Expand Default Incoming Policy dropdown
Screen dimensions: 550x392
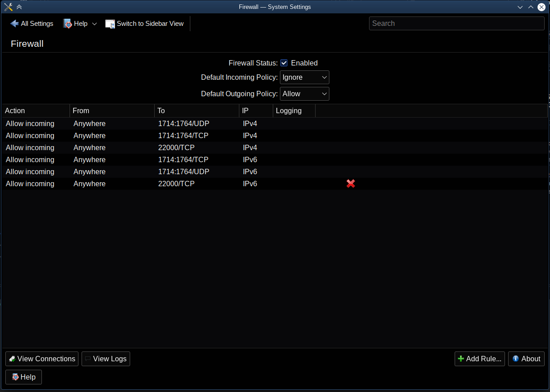pos(304,77)
